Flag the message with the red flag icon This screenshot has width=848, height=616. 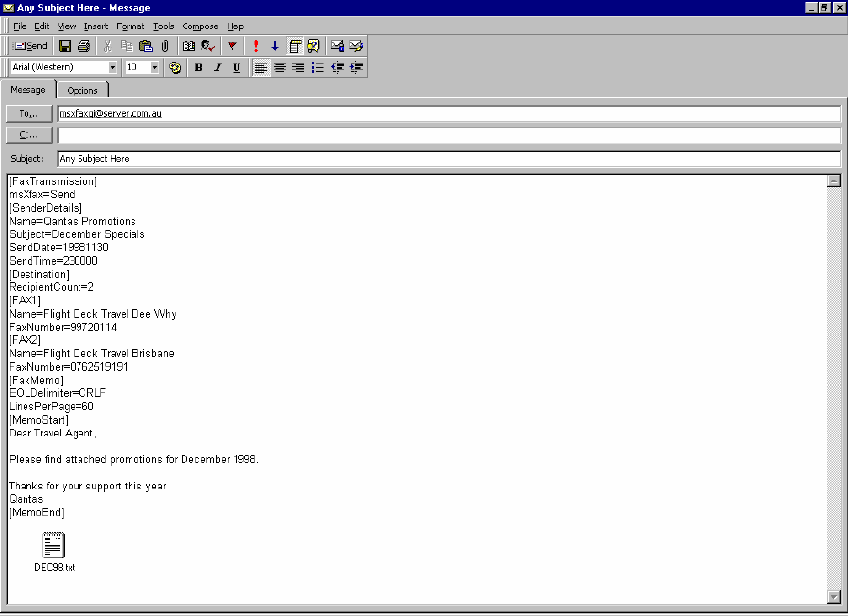point(232,46)
